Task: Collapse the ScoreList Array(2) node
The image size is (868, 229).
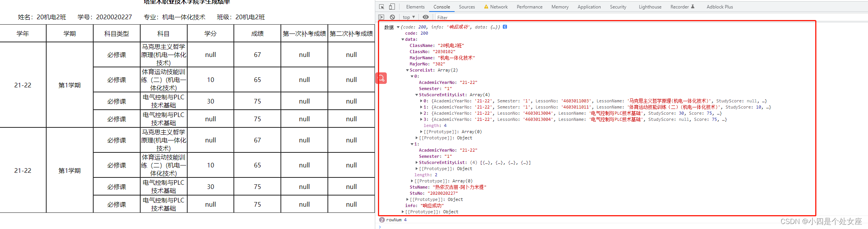Action: [x=407, y=70]
